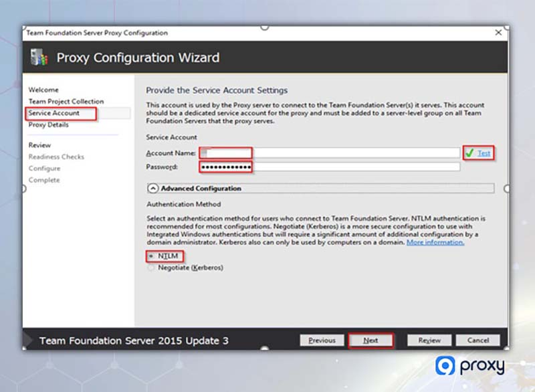Open the More information link
The width and height of the screenshot is (535, 392).
pyautogui.click(x=435, y=243)
